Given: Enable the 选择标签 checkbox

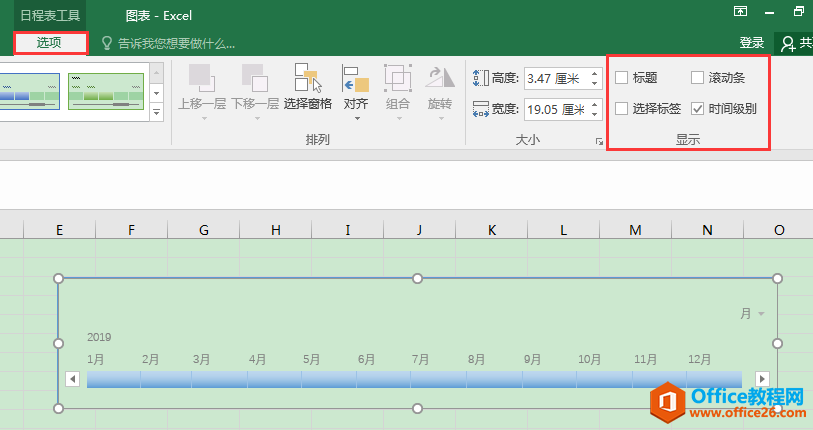Looking at the screenshot, I should coord(621,108).
